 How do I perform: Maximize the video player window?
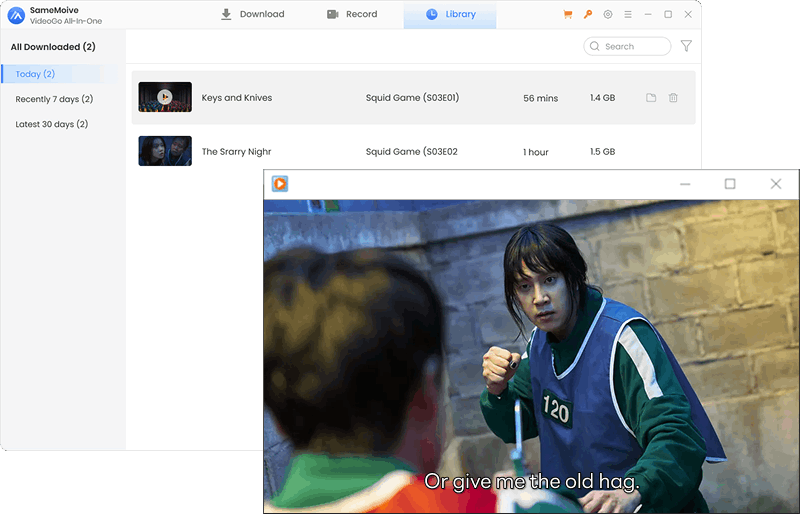point(730,184)
